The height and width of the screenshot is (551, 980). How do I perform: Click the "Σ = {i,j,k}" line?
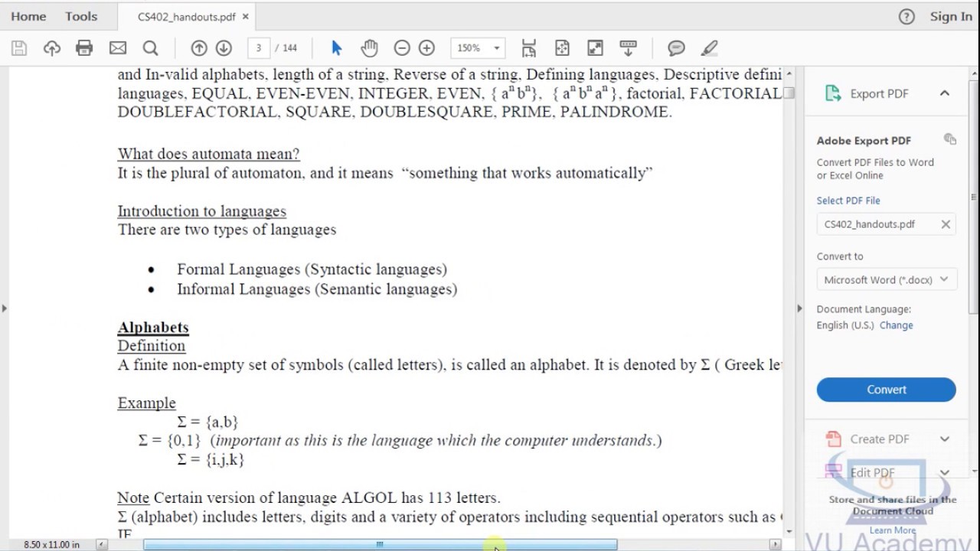coord(211,460)
